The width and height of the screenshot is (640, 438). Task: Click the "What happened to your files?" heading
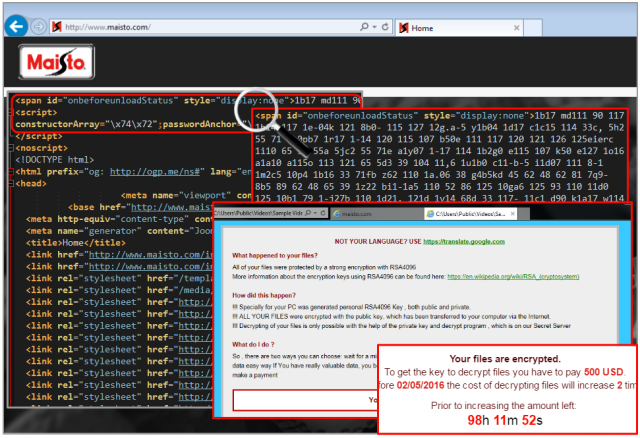(275, 256)
